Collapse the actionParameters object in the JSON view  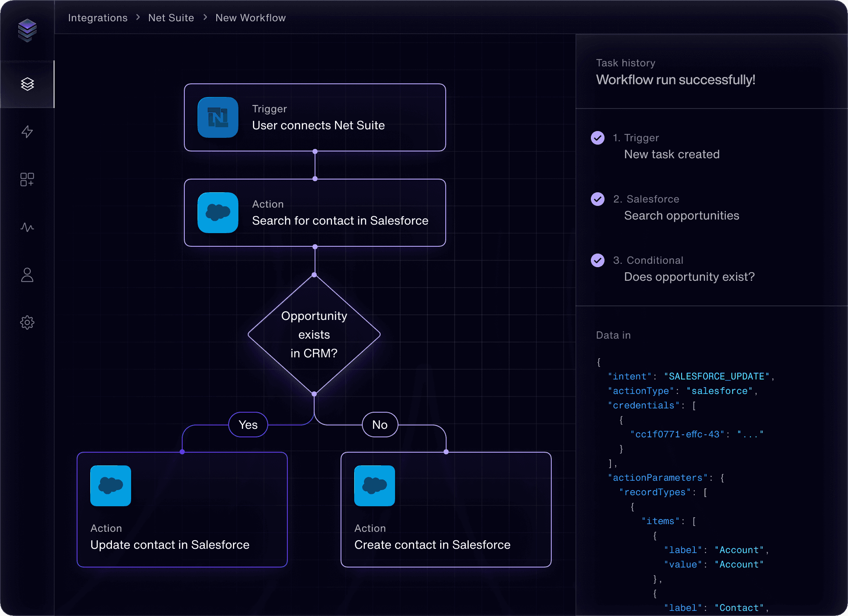[x=658, y=477]
